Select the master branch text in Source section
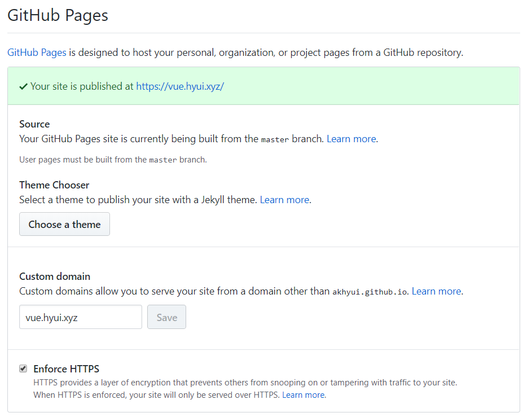Viewport: 532px width, 417px height. tap(275, 139)
